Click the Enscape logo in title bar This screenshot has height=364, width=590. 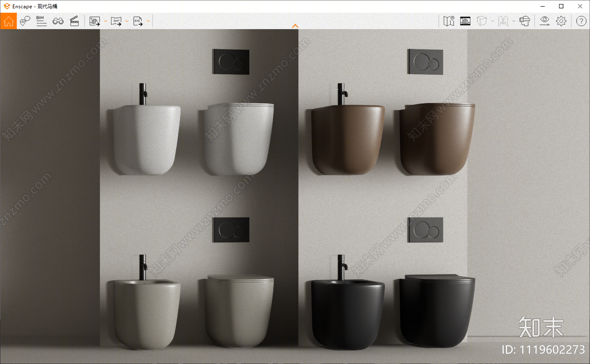point(7,6)
